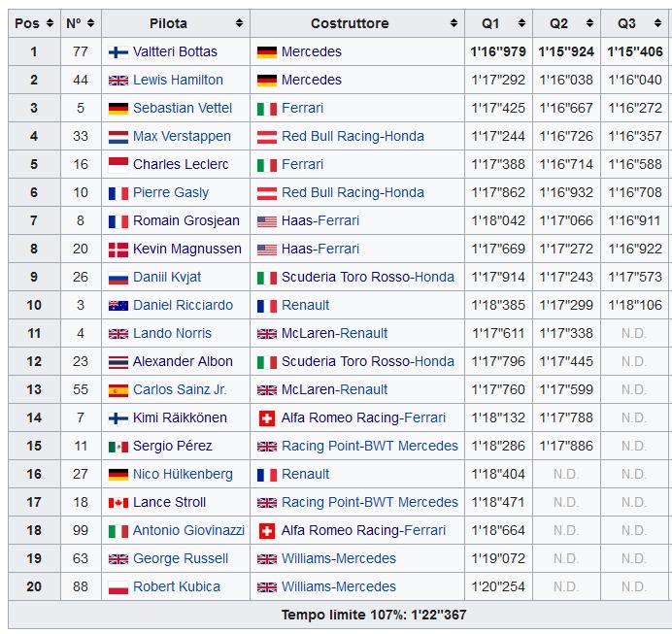
Task: Open Alfa Romeo Racing-Ferrari link in Giovinazzi row
Action: coord(363,531)
